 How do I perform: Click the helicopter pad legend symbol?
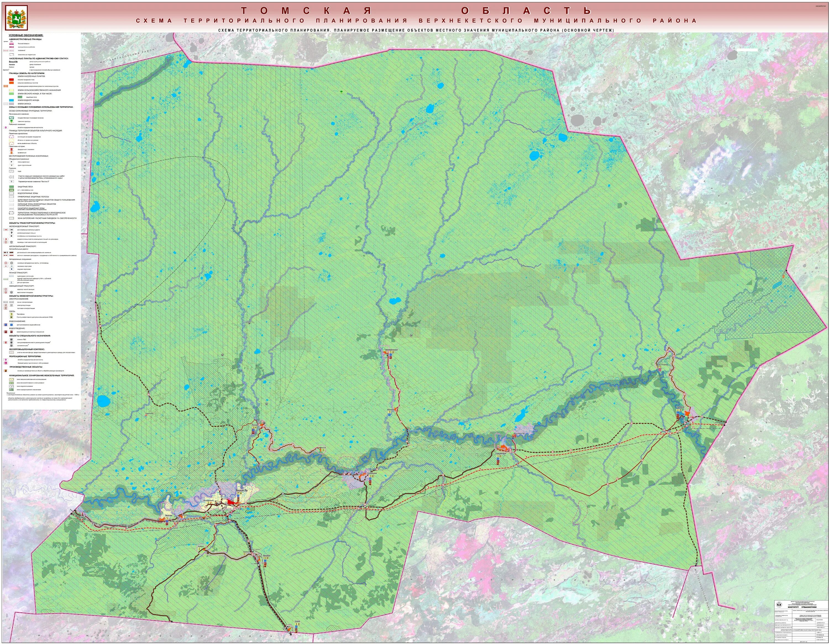click(x=11, y=292)
